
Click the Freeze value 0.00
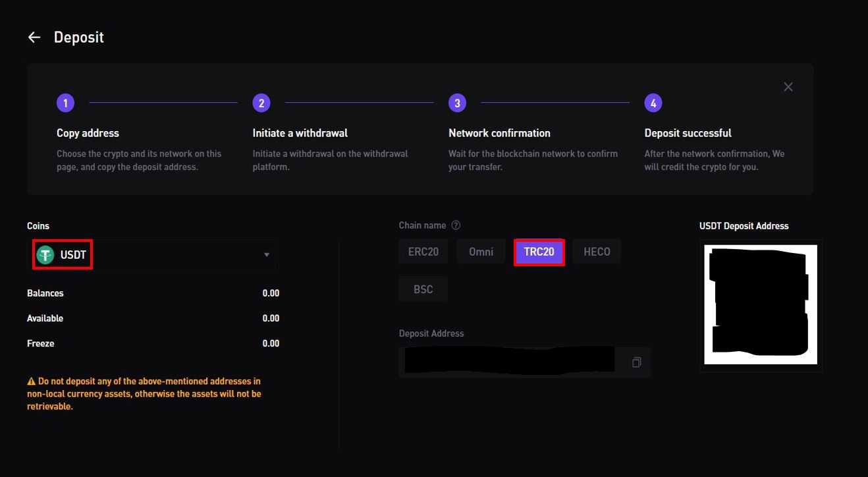click(271, 343)
